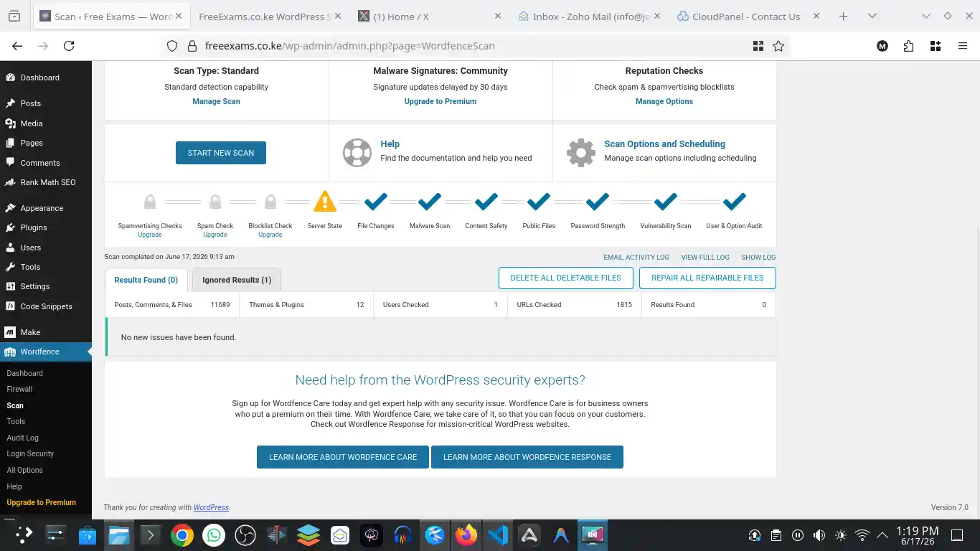
Task: Open the Plugins menu icon
Action: pyautogui.click(x=10, y=227)
